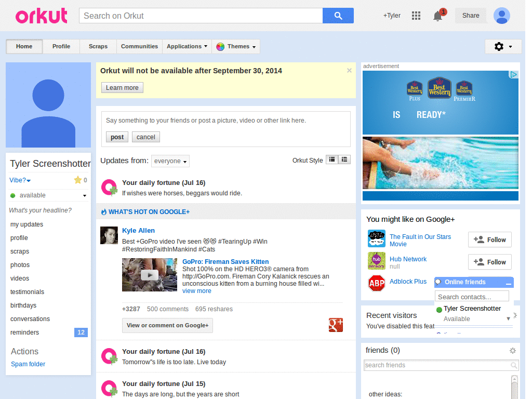Click the cancel button
This screenshot has width=532, height=399.
click(x=146, y=137)
